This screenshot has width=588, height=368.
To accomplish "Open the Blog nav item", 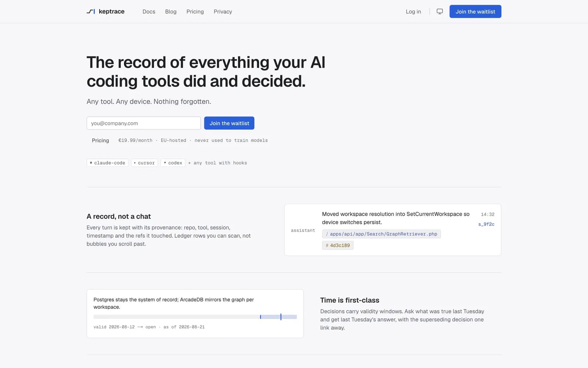I will click(171, 11).
